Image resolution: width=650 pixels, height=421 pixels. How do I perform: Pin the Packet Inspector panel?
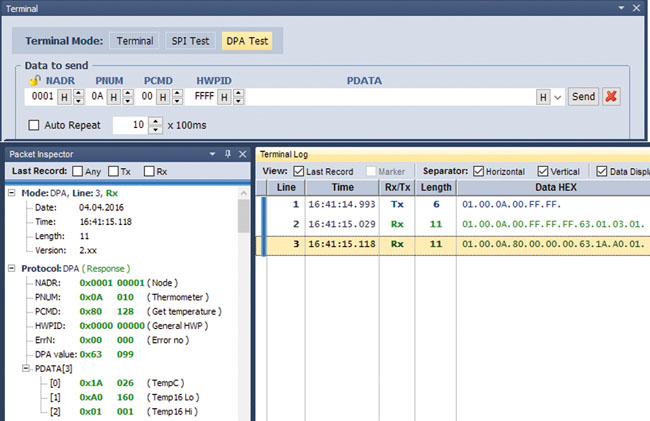[228, 154]
